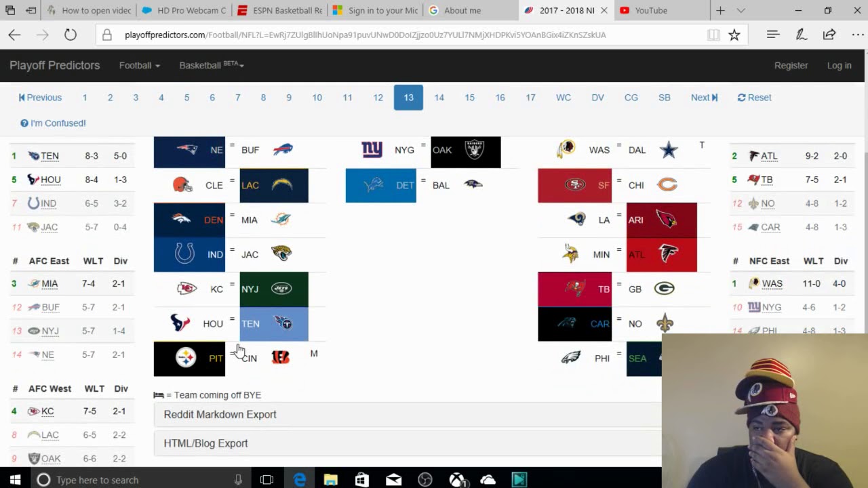Image resolution: width=868 pixels, height=488 pixels.
Task: Choose Jacksonville Jaguars logo
Action: tap(281, 253)
